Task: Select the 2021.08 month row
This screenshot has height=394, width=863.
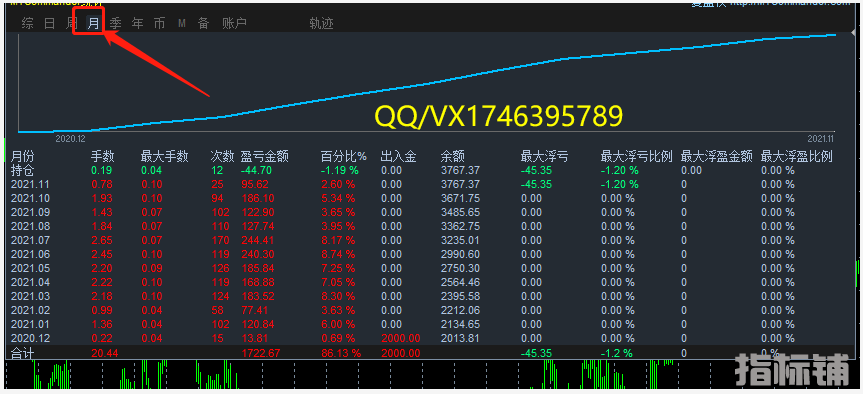Action: click(x=30, y=226)
